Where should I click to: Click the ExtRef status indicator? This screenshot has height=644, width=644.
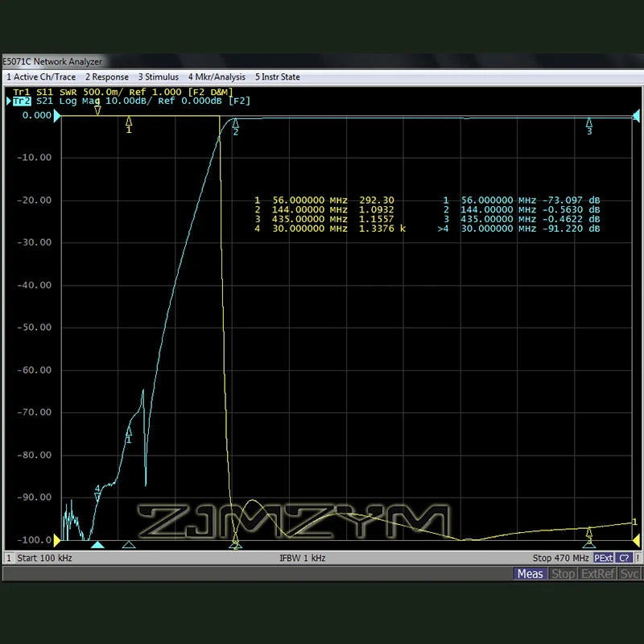tap(598, 573)
